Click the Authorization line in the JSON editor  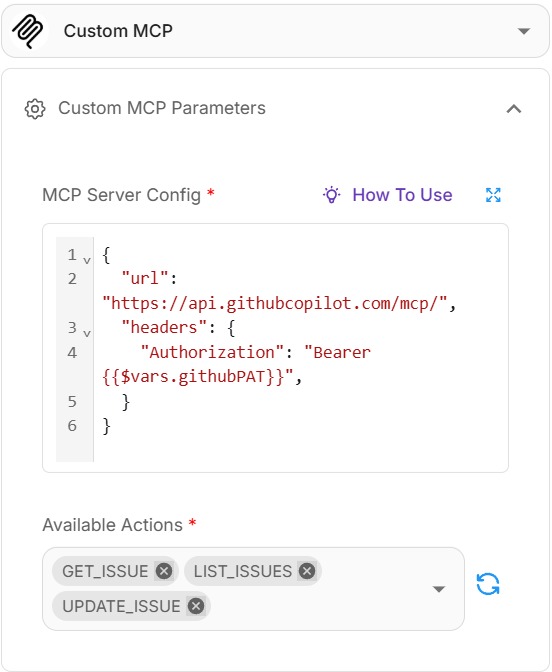[236, 364]
